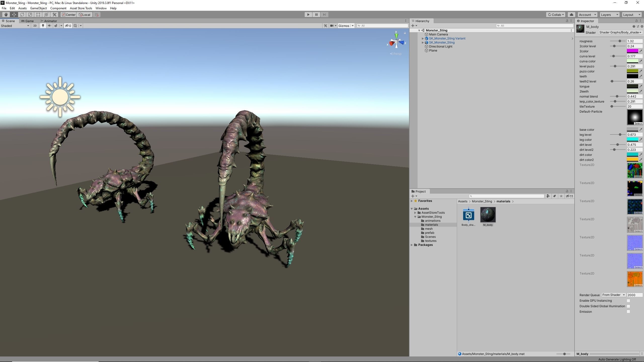Enable GPU Instancing checkbox

coord(628,301)
